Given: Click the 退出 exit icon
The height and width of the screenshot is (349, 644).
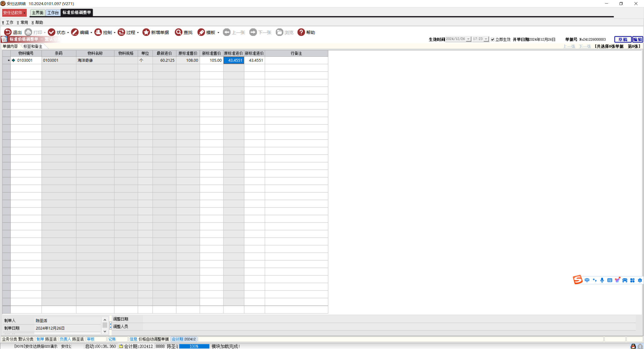Looking at the screenshot, I should tap(8, 32).
